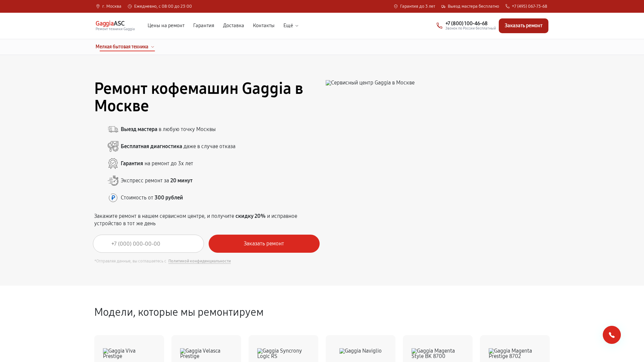Click the Гарантия до 3 лет text
644x362 pixels.
pyautogui.click(x=418, y=6)
